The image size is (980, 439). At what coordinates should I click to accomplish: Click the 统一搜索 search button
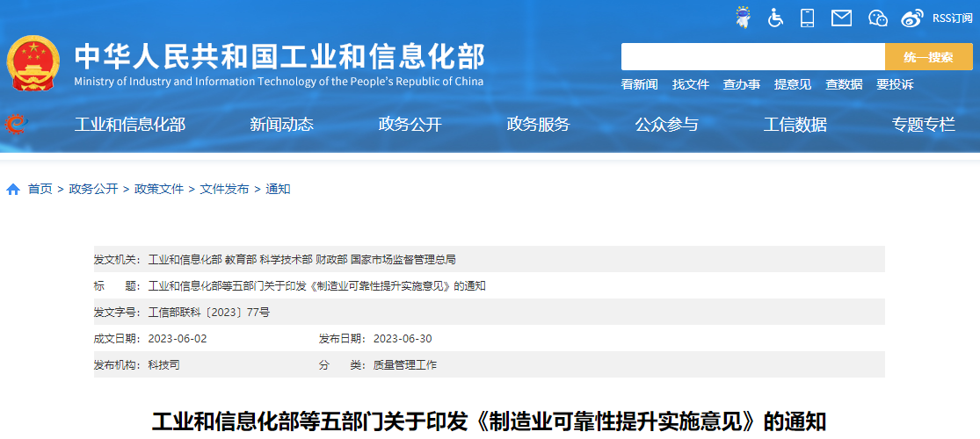click(x=928, y=57)
